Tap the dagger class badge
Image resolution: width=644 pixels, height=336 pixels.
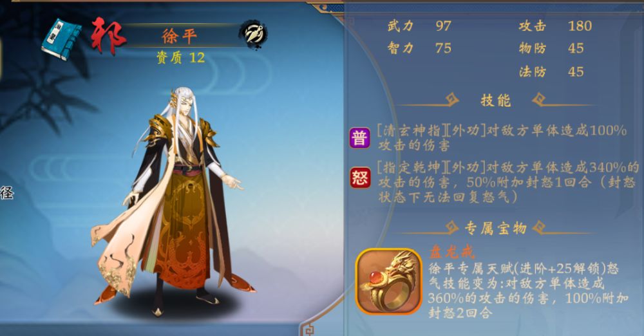tap(253, 35)
